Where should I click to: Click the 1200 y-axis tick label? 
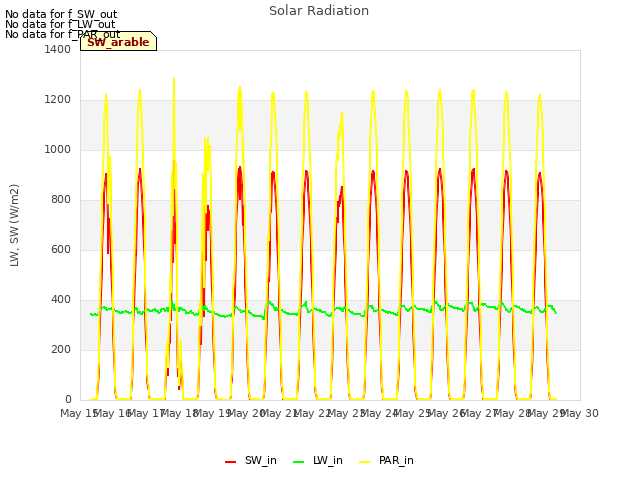(x=58, y=100)
